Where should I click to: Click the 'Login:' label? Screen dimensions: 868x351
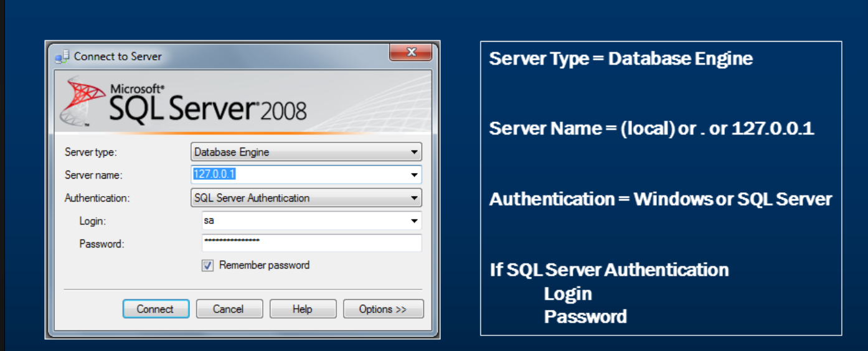pyautogui.click(x=93, y=221)
